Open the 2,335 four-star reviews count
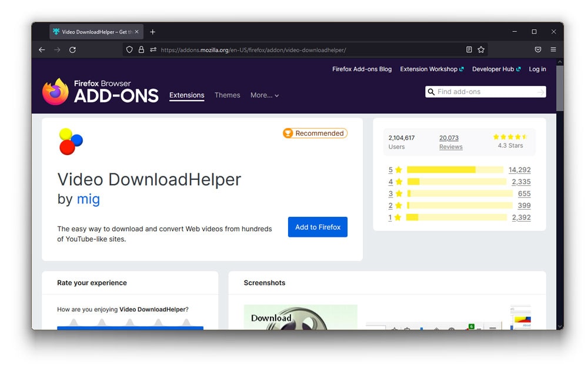 (521, 182)
